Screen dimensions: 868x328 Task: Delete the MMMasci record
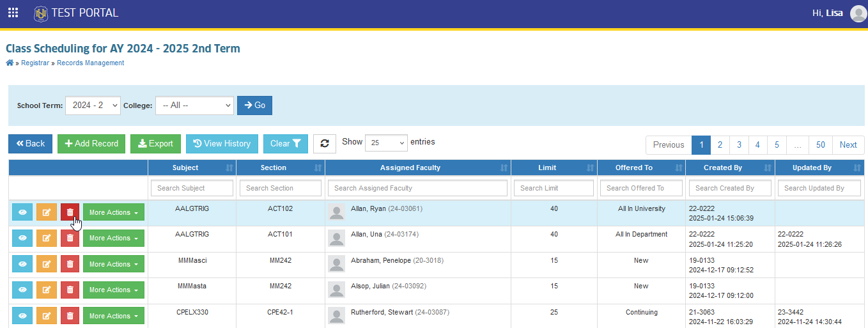click(x=70, y=264)
